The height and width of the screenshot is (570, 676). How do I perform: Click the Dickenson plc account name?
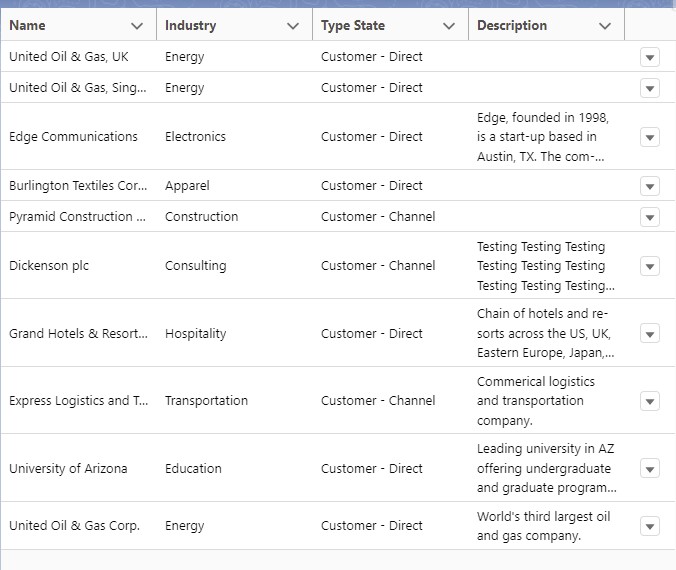click(49, 266)
